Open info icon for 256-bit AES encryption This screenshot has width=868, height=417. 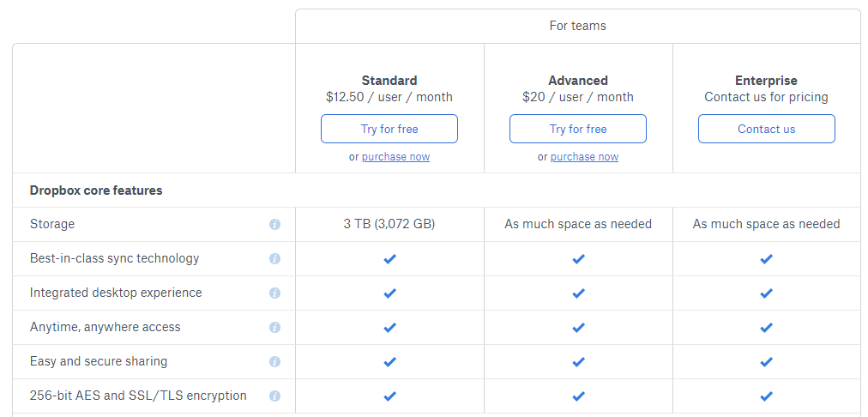[x=274, y=396]
